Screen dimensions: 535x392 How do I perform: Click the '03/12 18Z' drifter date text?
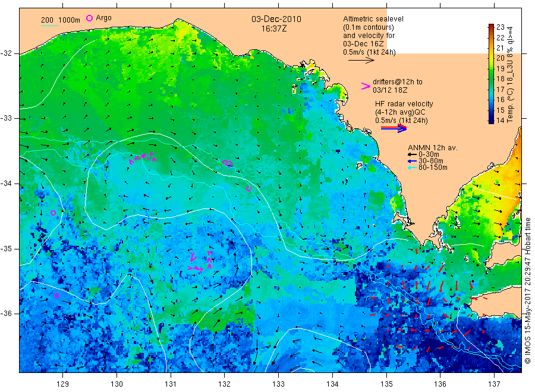390,90
